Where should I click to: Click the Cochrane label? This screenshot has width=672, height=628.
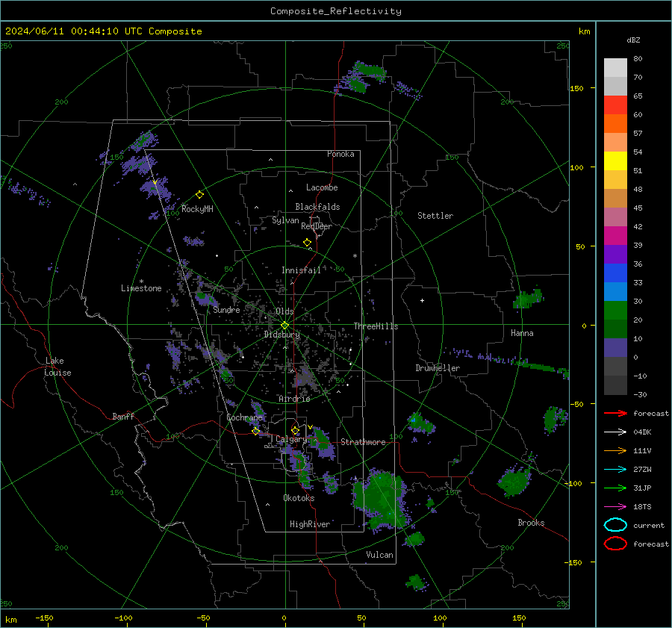pyautogui.click(x=244, y=417)
